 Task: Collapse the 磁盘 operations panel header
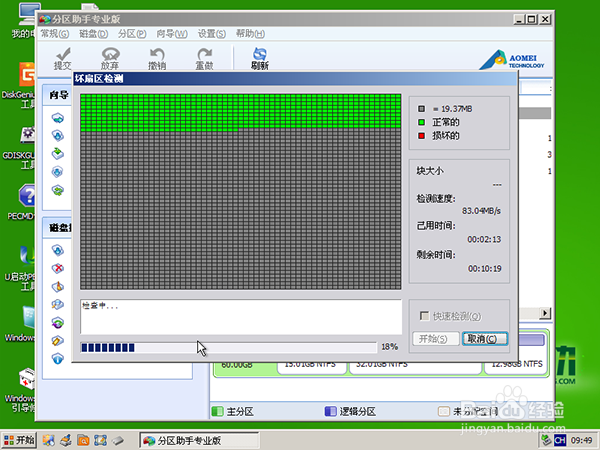click(x=57, y=228)
